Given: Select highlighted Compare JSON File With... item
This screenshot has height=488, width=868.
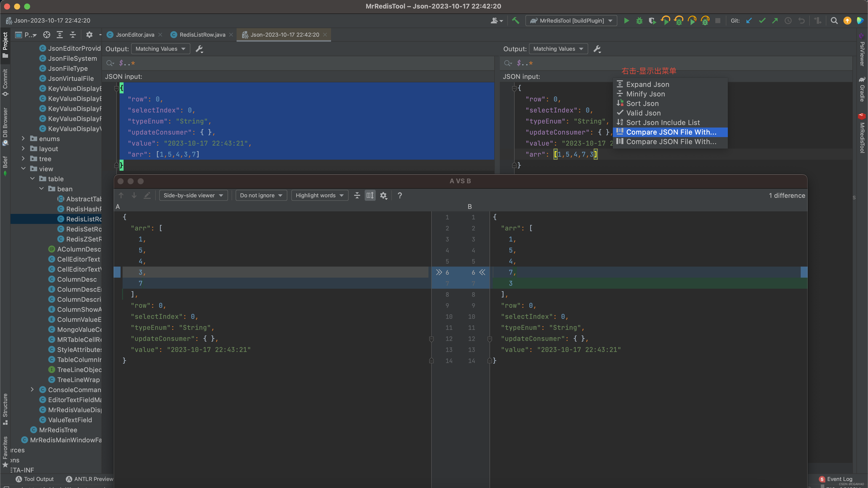Looking at the screenshot, I should [671, 132].
